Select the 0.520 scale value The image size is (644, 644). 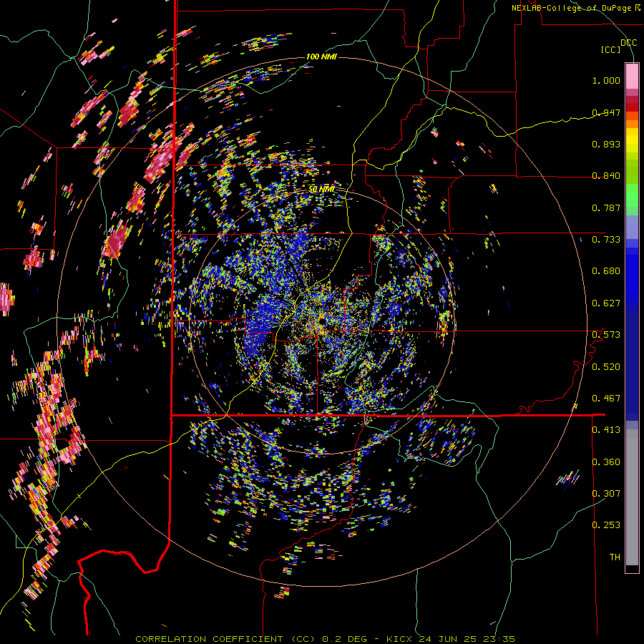[x=606, y=367]
